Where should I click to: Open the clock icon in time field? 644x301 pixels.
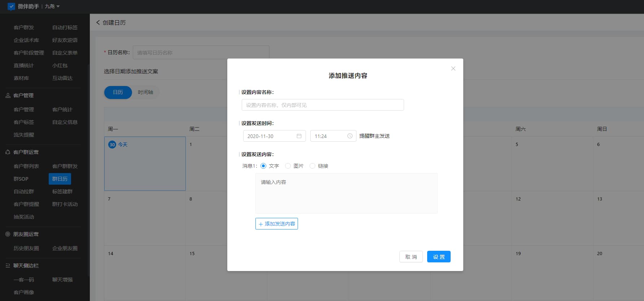[350, 136]
